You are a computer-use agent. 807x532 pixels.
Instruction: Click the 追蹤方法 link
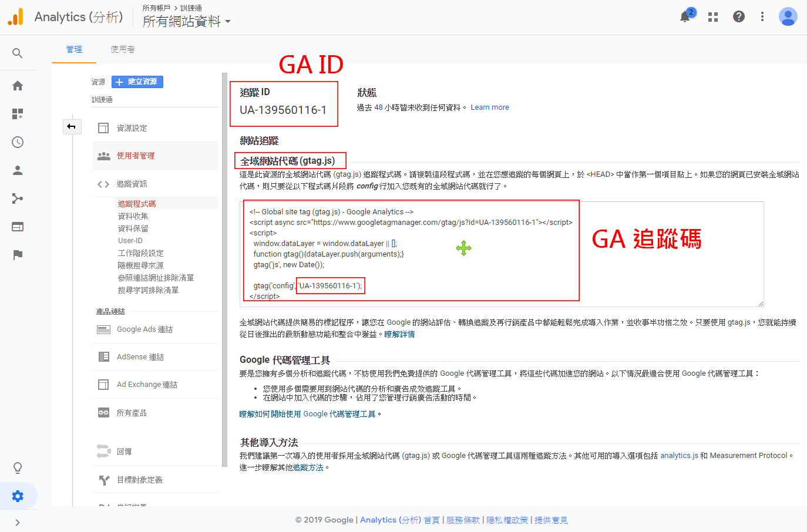click(308, 467)
